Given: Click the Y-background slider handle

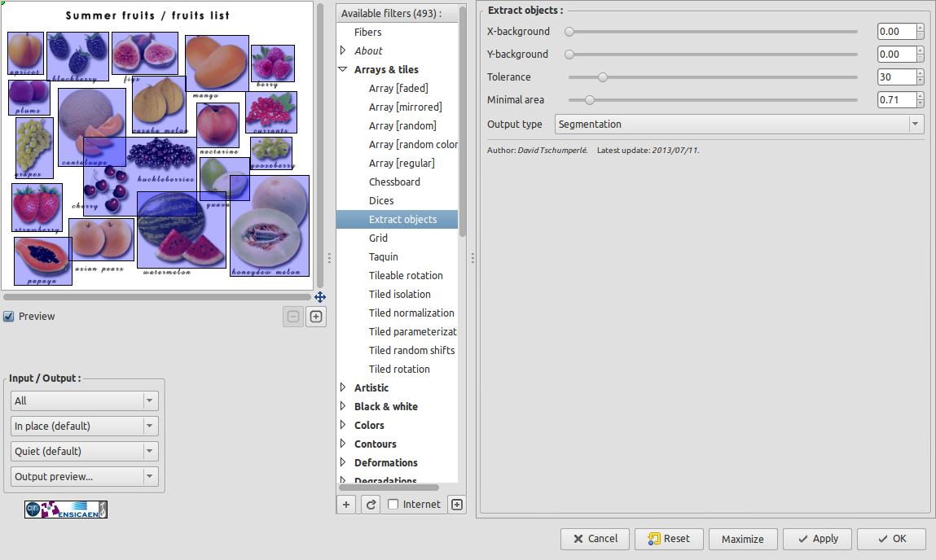Looking at the screenshot, I should 569,55.
